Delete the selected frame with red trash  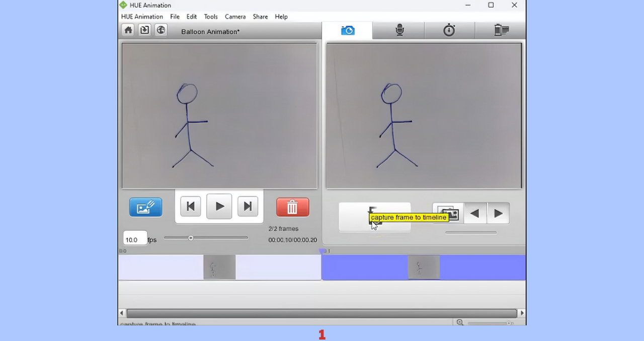tap(293, 207)
